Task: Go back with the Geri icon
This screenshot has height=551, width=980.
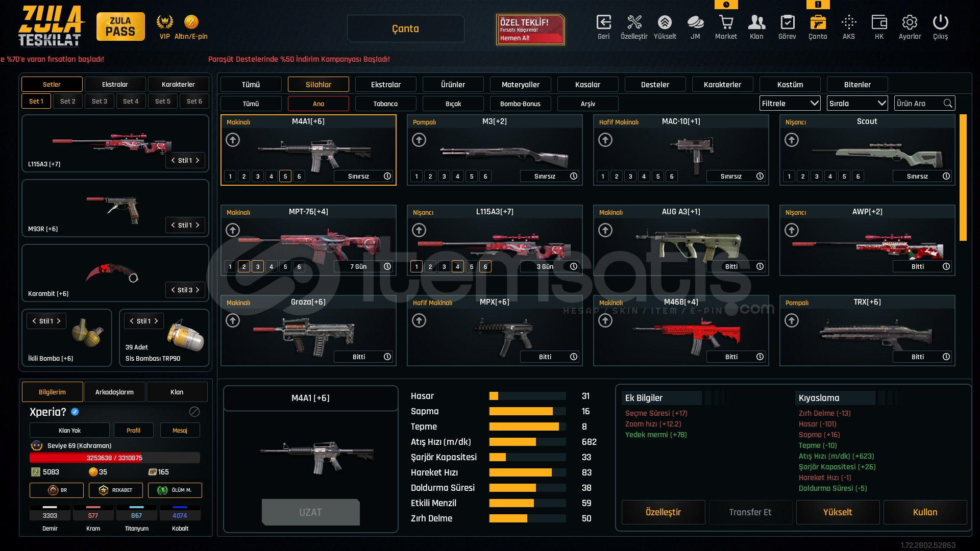Action: (x=603, y=22)
